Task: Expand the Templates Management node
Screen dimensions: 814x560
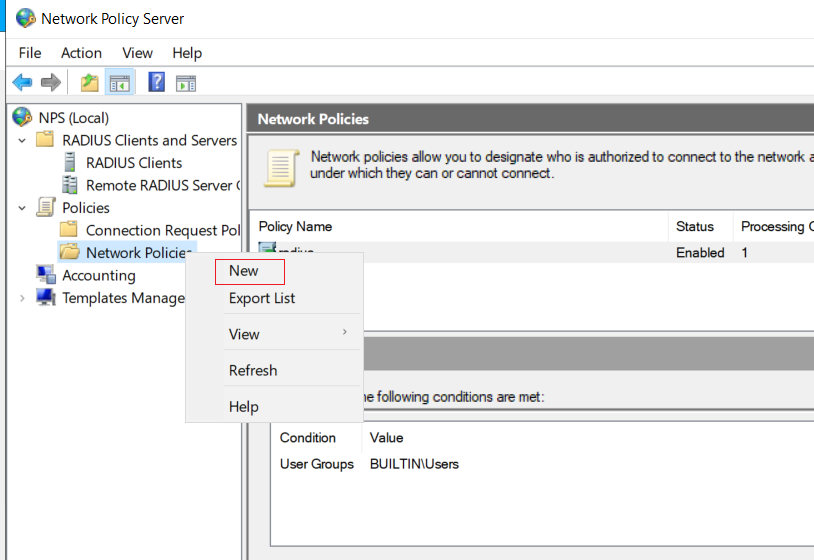Action: coord(22,298)
